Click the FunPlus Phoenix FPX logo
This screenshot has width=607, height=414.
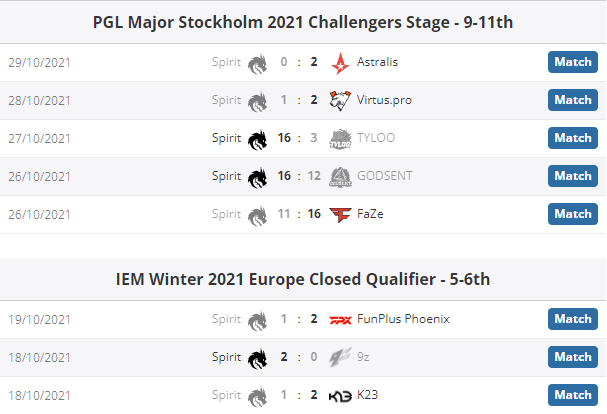pos(340,320)
